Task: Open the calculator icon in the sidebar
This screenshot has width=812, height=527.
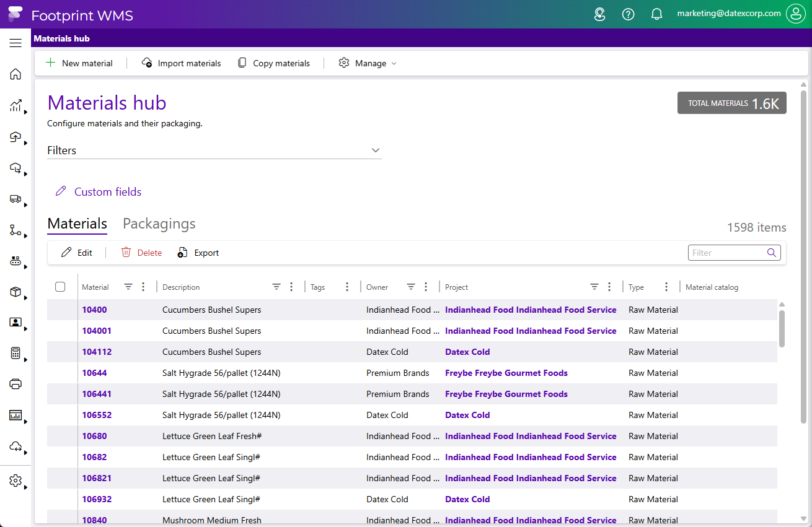Action: pos(15,353)
